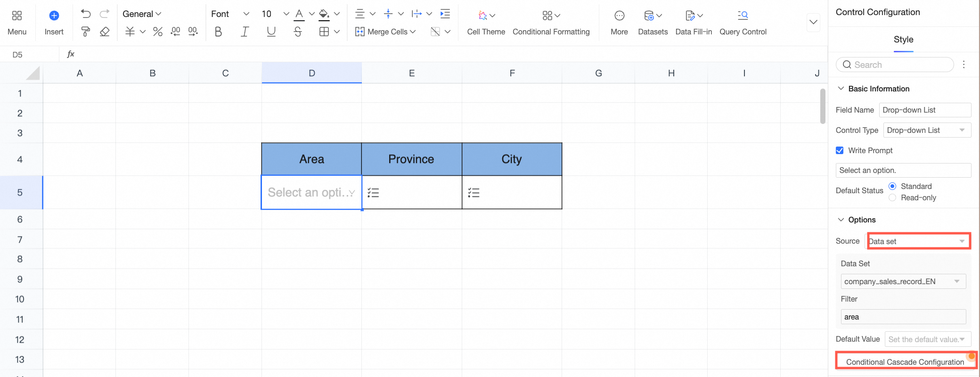Viewport: 980px width, 377px height.
Task: Click the font color A swatch
Action: pyautogui.click(x=299, y=14)
